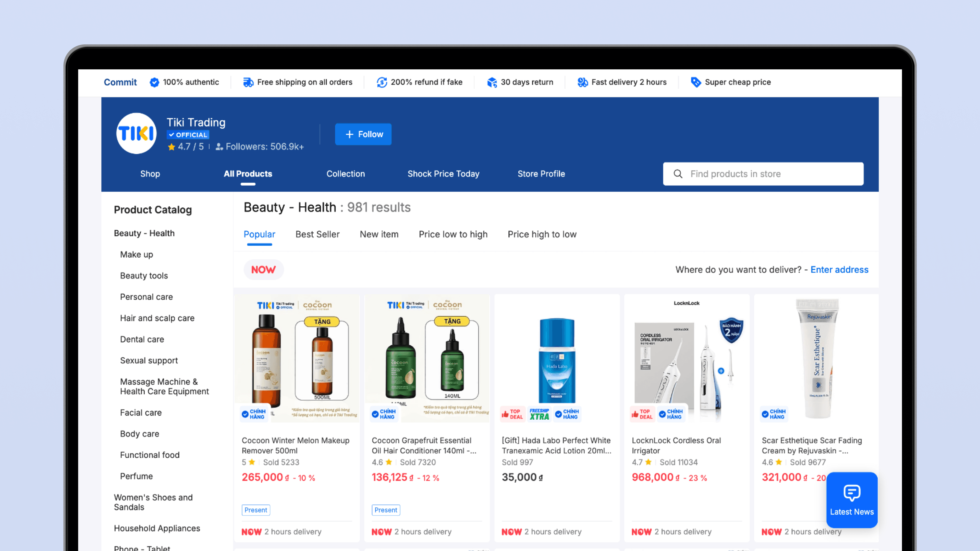Open LocknLock Cordless Oral Irrigator image

pyautogui.click(x=687, y=358)
